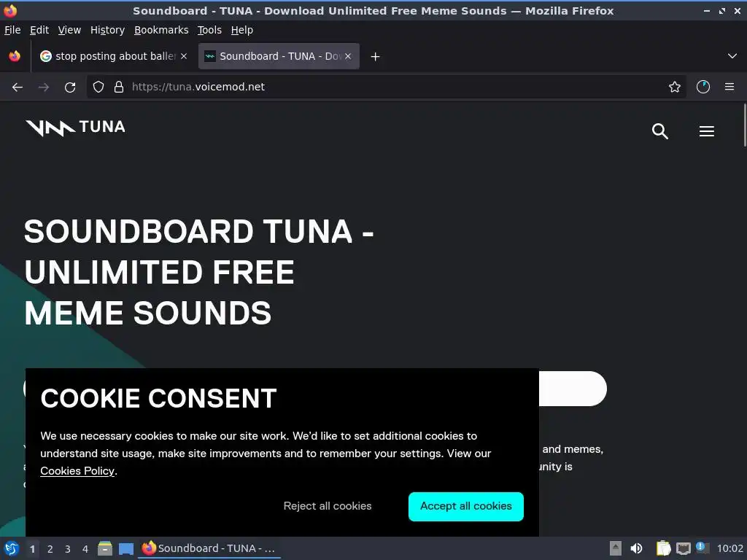This screenshot has width=747, height=560.
Task: Open the network monitor tray icon
Action: (684, 549)
